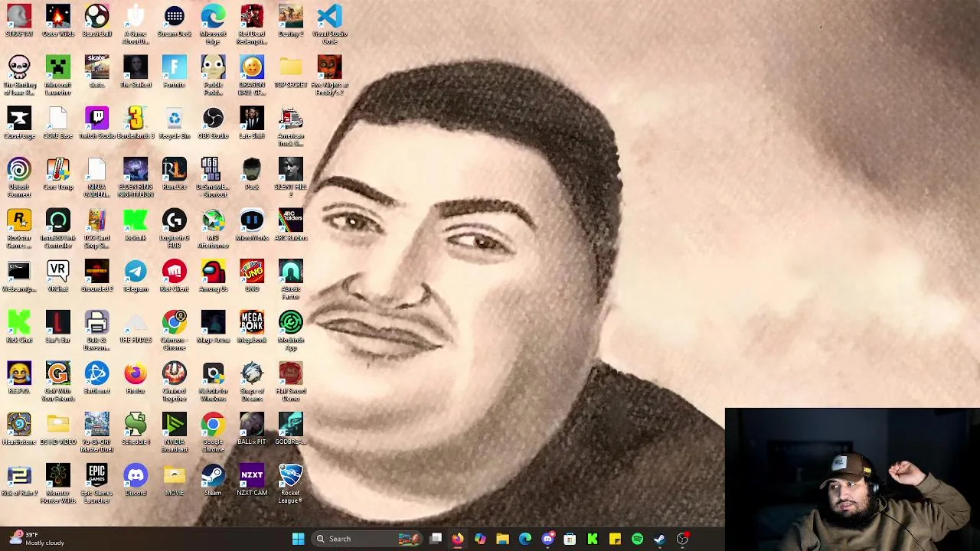The height and width of the screenshot is (551, 980).
Task: Select the ARC Raiders desktop icon
Action: [291, 225]
